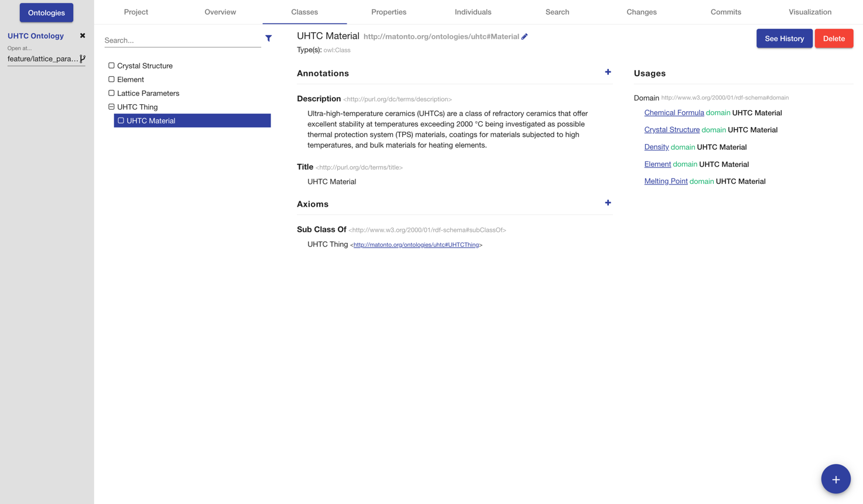The height and width of the screenshot is (504, 863).
Task: Select Lattice Parameters class in tree
Action: point(148,93)
